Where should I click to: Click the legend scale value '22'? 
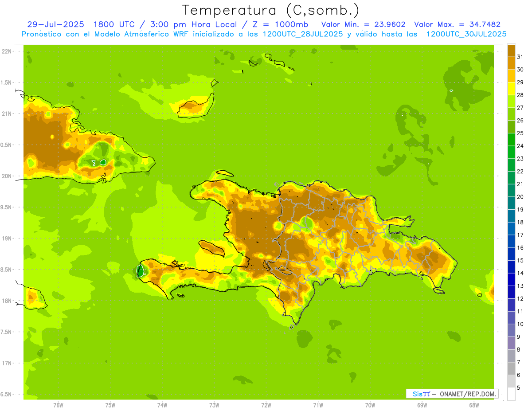coord(520,172)
